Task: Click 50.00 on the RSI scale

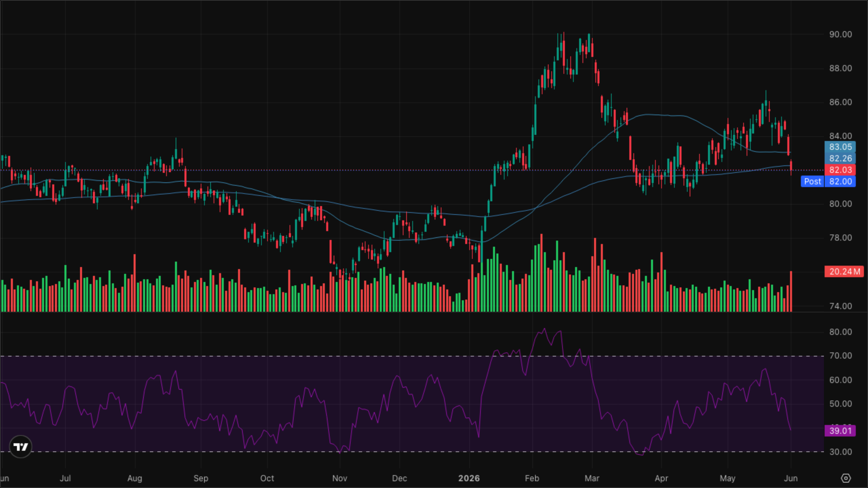Action: click(x=841, y=404)
